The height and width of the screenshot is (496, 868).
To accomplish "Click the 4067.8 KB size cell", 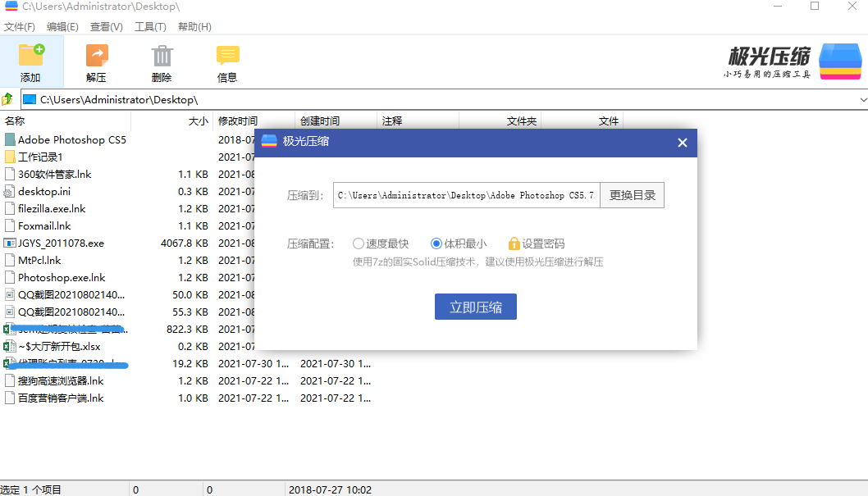I will tap(185, 243).
